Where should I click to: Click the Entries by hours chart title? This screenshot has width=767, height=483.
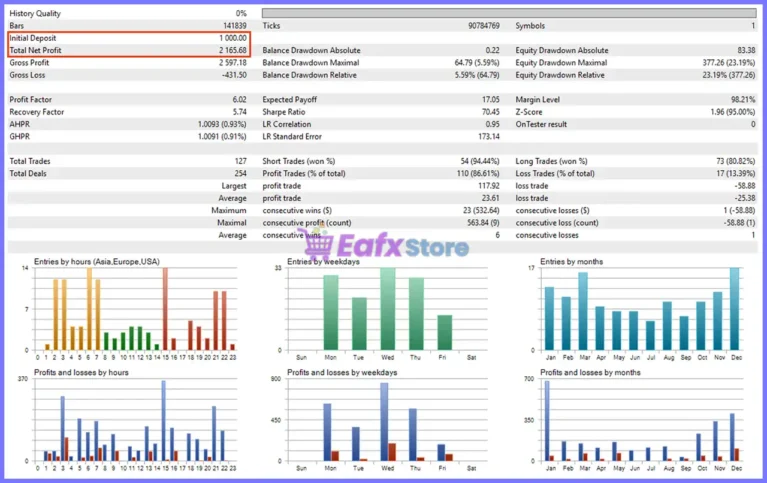tap(96, 261)
